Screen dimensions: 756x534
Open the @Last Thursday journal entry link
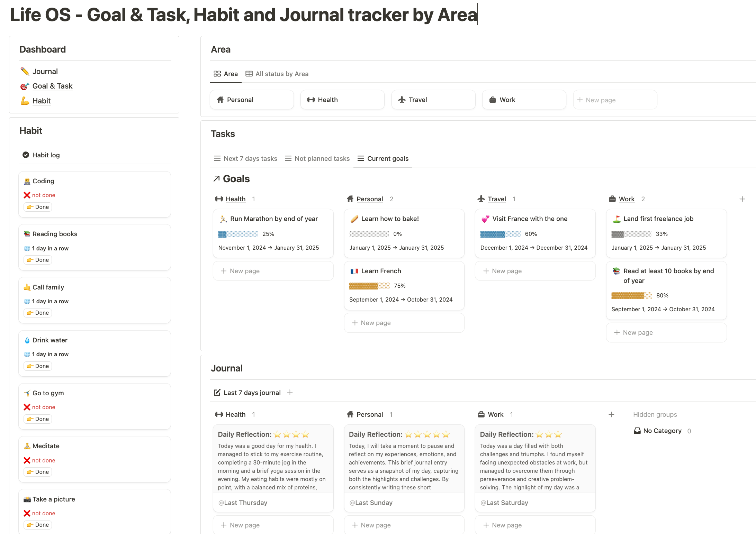(x=242, y=503)
